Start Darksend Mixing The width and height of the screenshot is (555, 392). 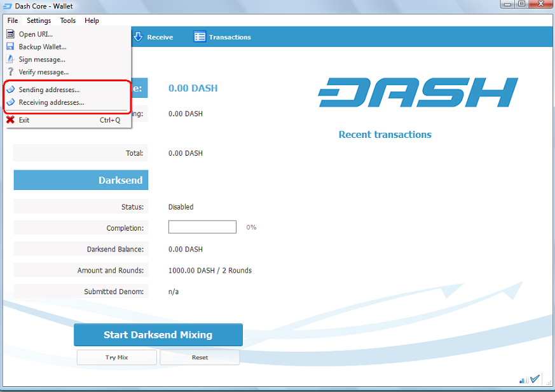coord(158,335)
